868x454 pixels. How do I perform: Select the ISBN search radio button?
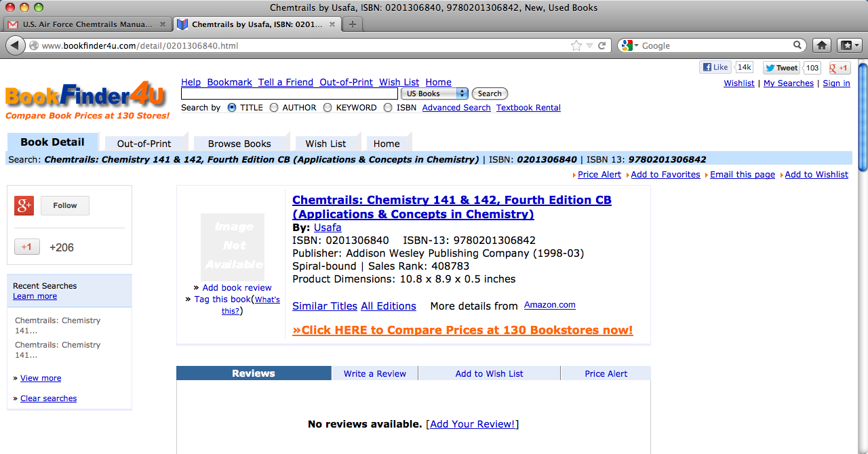tap(388, 107)
